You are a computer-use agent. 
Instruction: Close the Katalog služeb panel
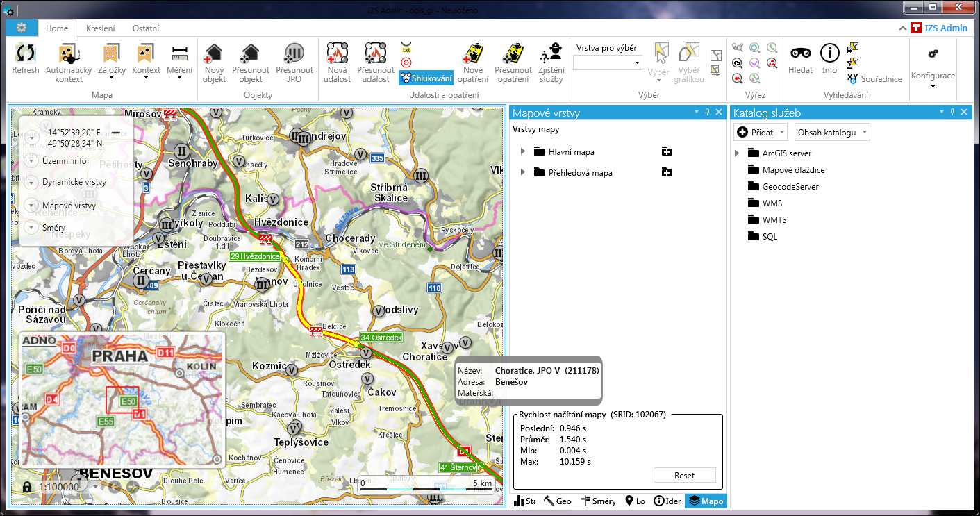pos(964,112)
